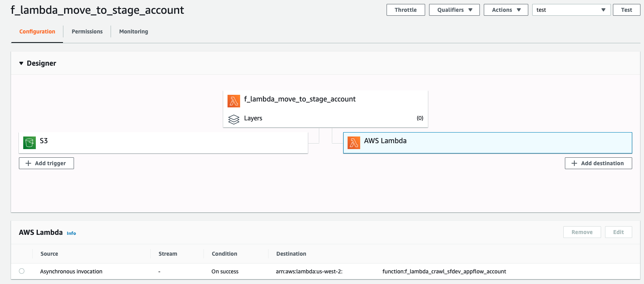Screen dimensions: 644x284
Task: Open the Qualifiers dropdown
Action: (x=454, y=10)
